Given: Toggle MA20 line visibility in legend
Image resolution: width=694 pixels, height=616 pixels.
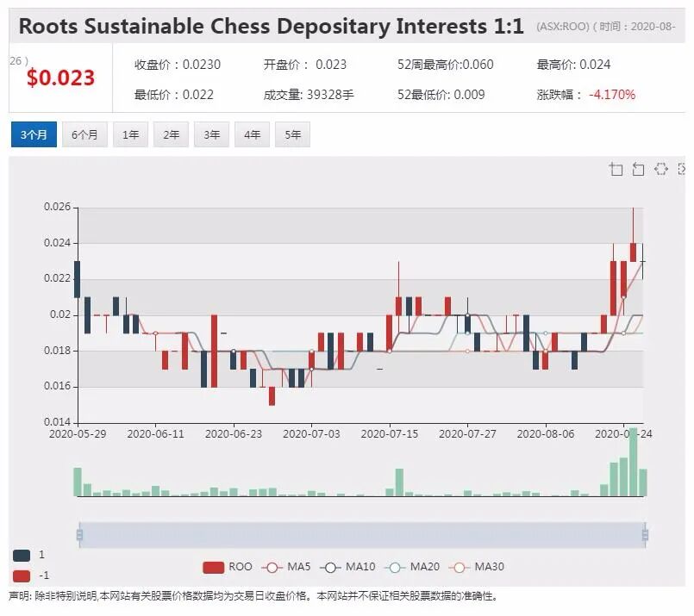Looking at the screenshot, I should tap(412, 567).
